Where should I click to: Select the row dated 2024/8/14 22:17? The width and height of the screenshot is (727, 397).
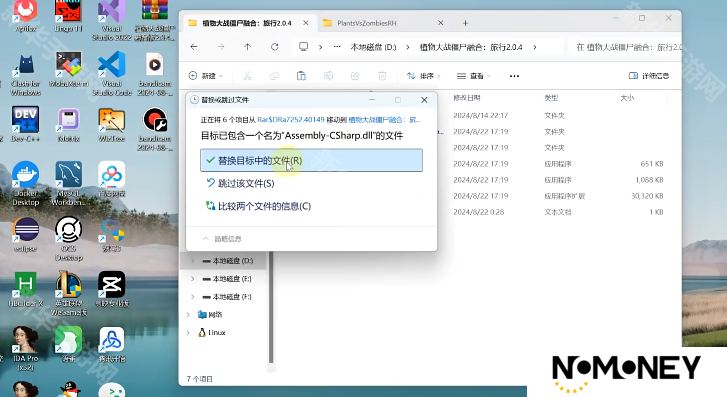click(x=558, y=115)
